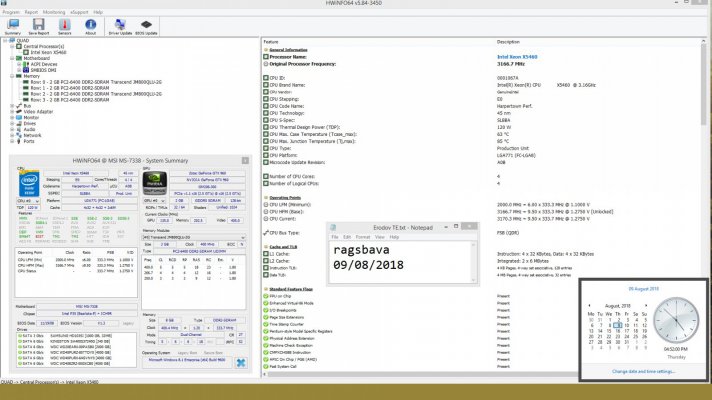Open Notepad's File menu
This screenshot has width=712, height=400.
pyautogui.click(x=335, y=237)
